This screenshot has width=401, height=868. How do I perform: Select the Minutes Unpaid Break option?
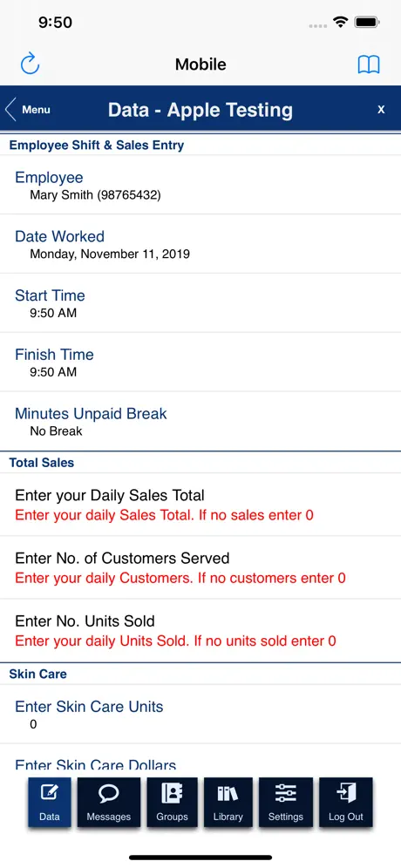pos(200,421)
